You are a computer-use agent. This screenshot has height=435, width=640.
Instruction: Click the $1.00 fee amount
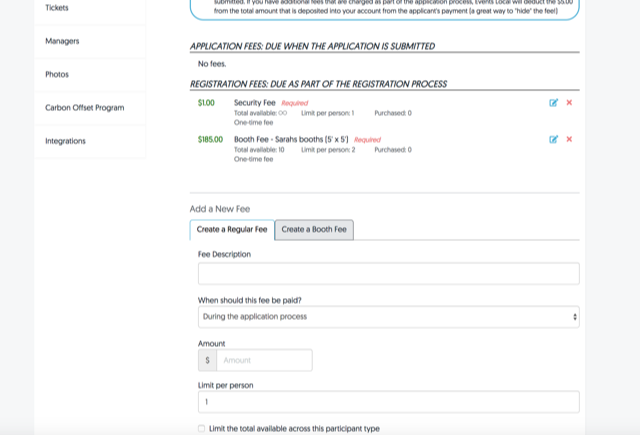(x=206, y=102)
